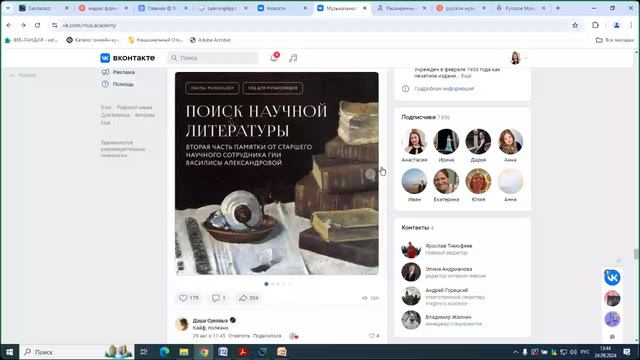The width and height of the screenshot is (640, 360).
Task: Open the Реклама sidebar item
Action: tap(118, 72)
